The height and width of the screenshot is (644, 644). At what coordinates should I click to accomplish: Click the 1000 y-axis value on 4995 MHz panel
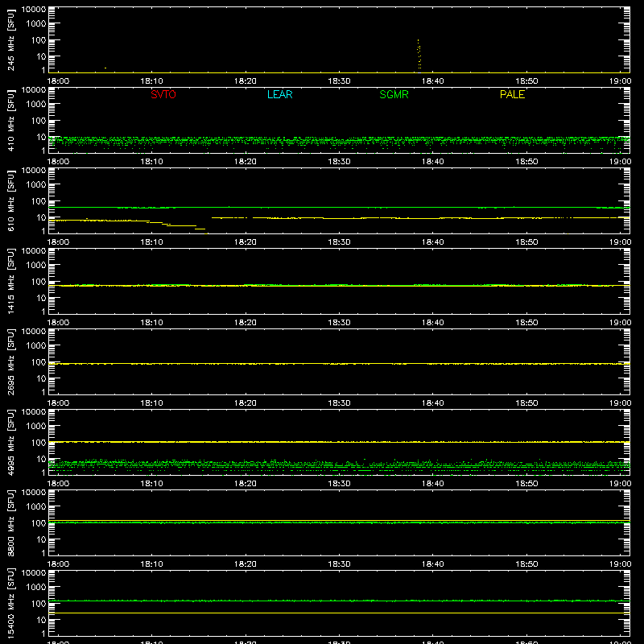tap(36, 427)
